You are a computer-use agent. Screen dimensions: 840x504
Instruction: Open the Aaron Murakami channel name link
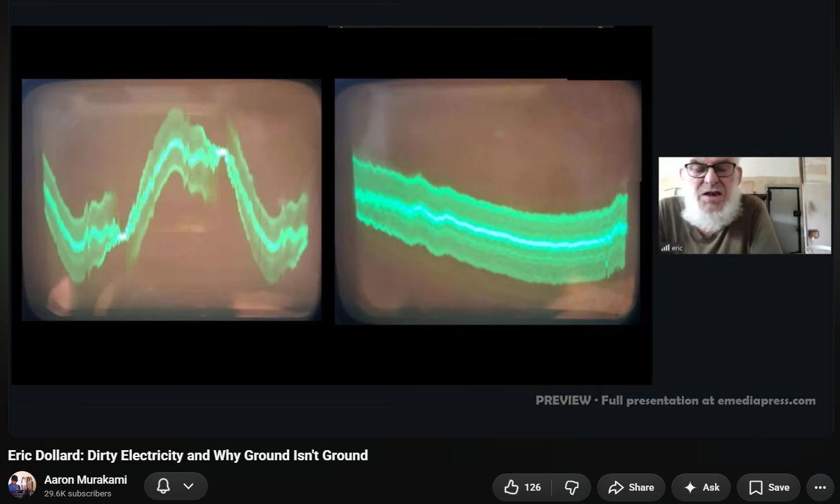click(86, 480)
